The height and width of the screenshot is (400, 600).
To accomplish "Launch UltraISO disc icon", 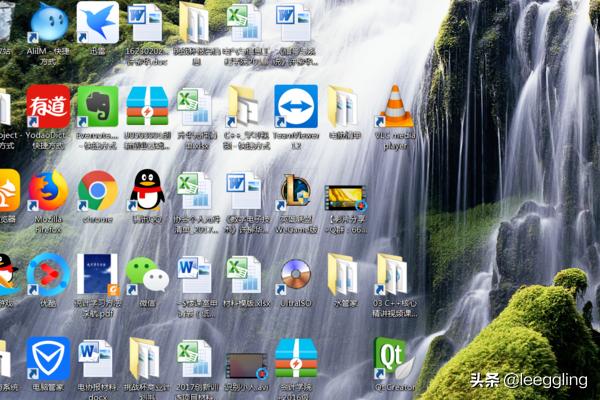I will 295,275.
